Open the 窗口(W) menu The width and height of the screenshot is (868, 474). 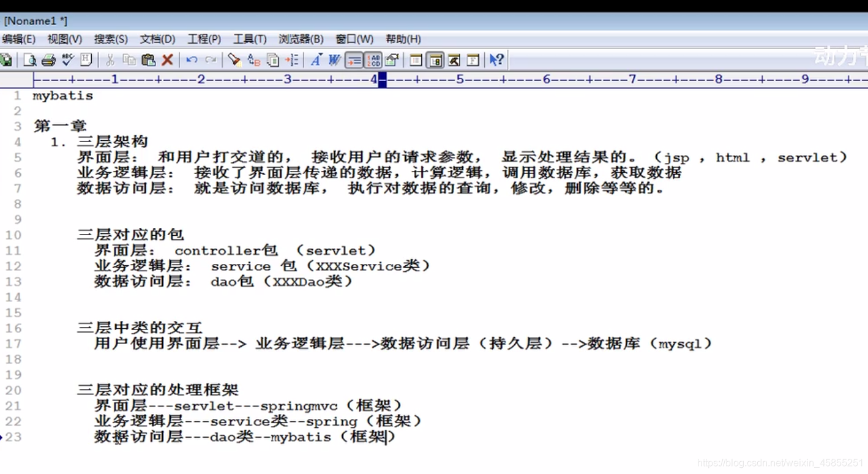[354, 39]
